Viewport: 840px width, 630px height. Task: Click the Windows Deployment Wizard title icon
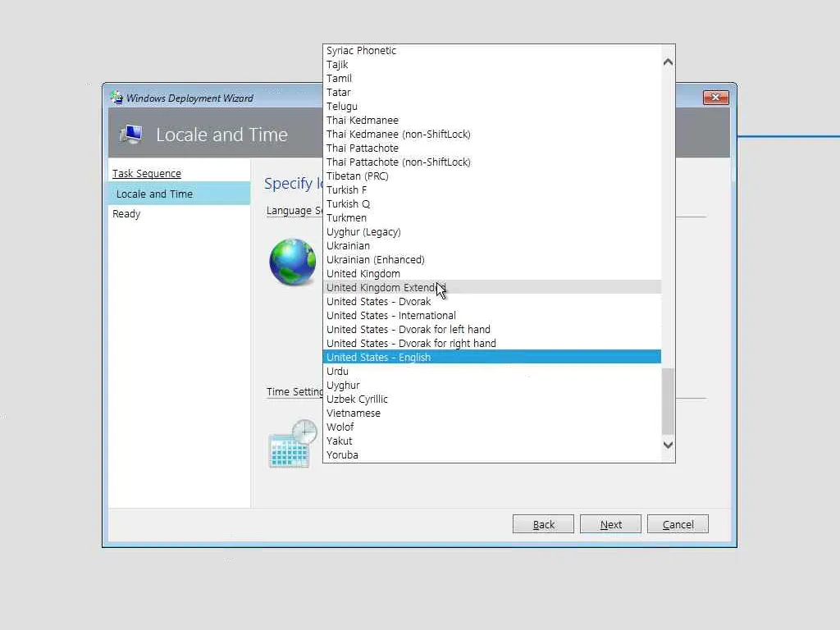pyautogui.click(x=116, y=97)
